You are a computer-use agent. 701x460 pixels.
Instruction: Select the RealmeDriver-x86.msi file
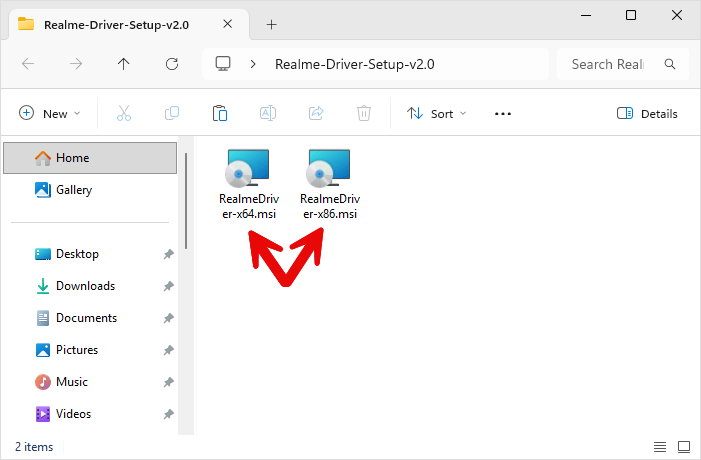[330, 184]
